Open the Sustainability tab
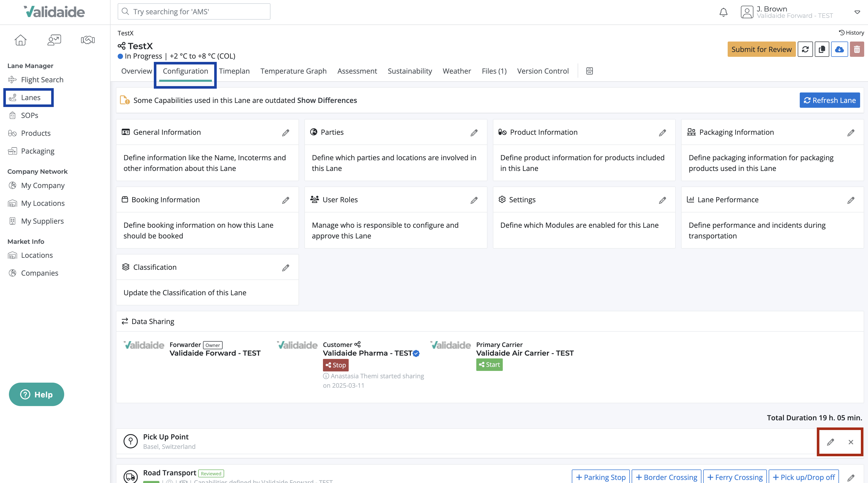The image size is (868, 483). (410, 71)
